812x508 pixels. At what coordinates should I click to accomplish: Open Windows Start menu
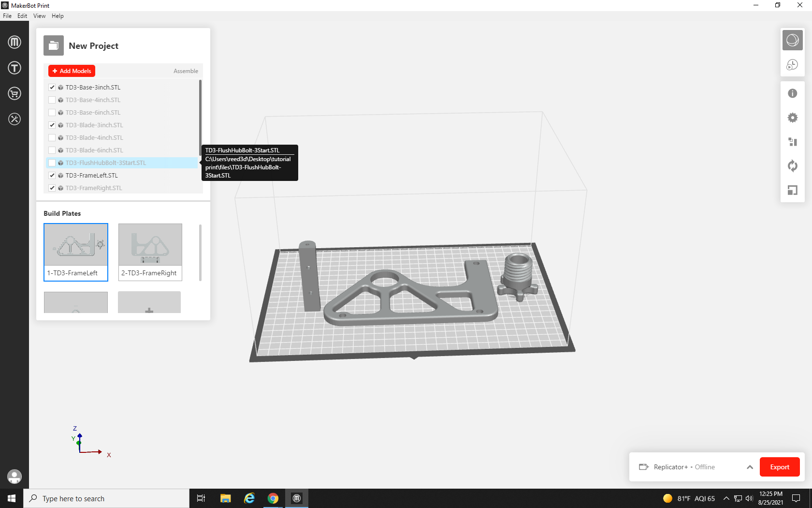(x=12, y=498)
